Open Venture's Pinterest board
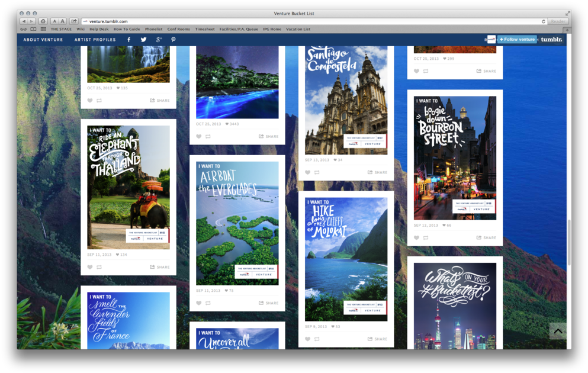 [173, 39]
